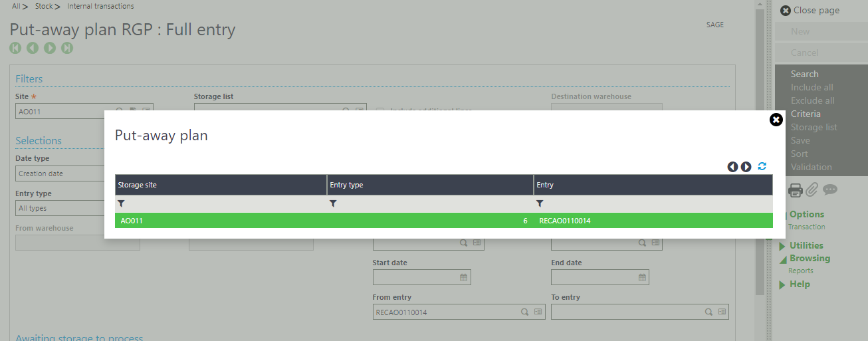This screenshot has height=341, width=868.
Task: Jump to last record arrow
Action: point(67,48)
